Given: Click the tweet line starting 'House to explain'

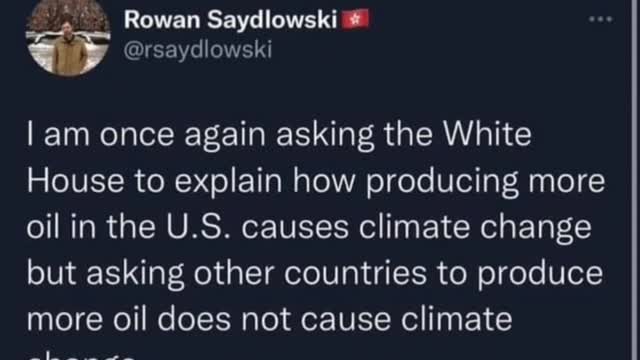Looking at the screenshot, I should [x=316, y=181].
